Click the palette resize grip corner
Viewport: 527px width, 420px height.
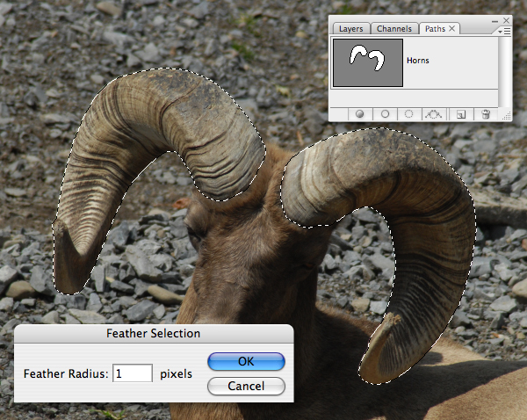point(506,116)
